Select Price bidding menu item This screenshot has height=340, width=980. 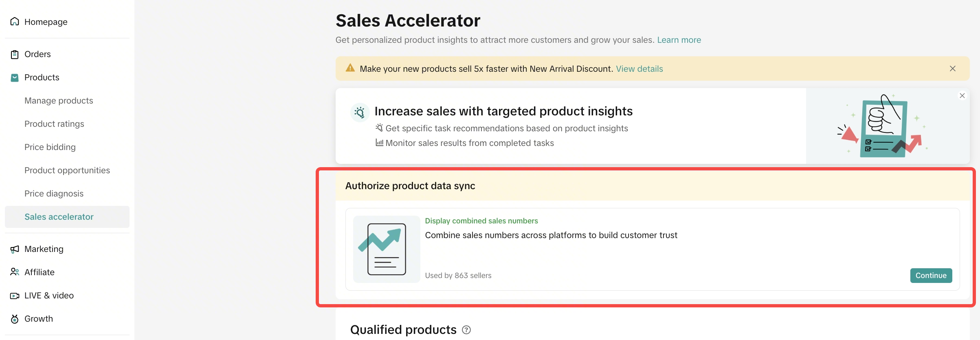pyautogui.click(x=50, y=147)
